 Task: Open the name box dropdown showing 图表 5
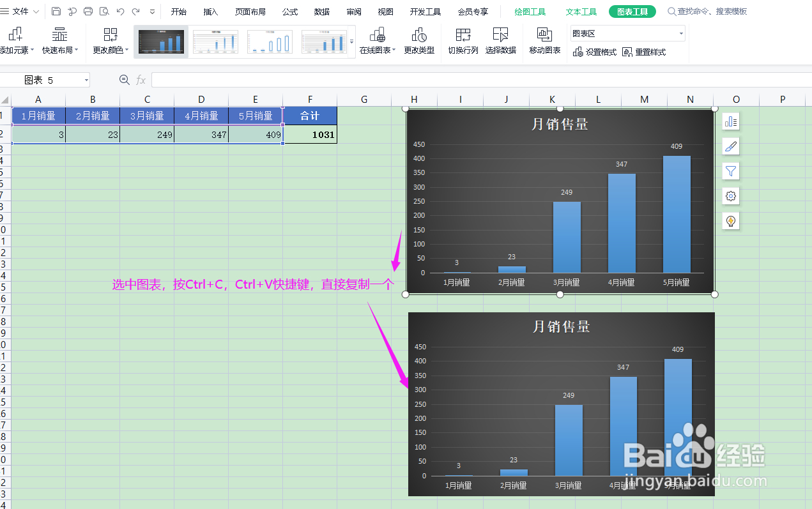pos(86,80)
